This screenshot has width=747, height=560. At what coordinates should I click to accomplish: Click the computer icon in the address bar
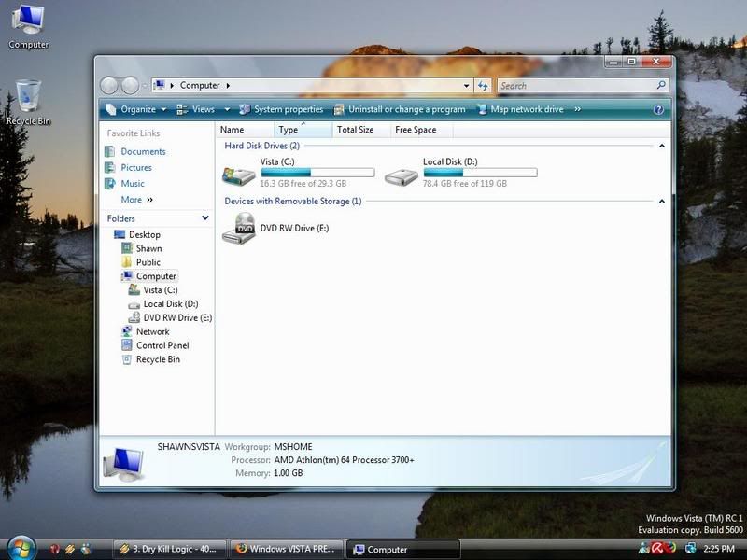160,85
